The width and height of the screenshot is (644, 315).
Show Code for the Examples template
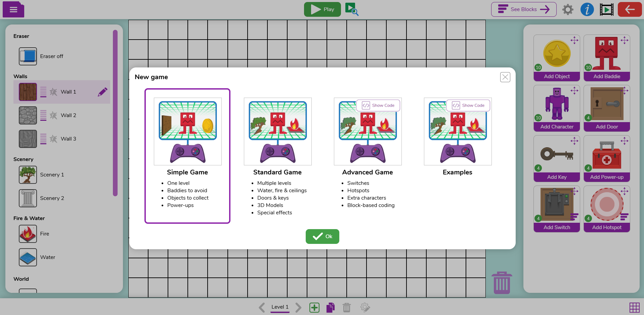tap(468, 105)
